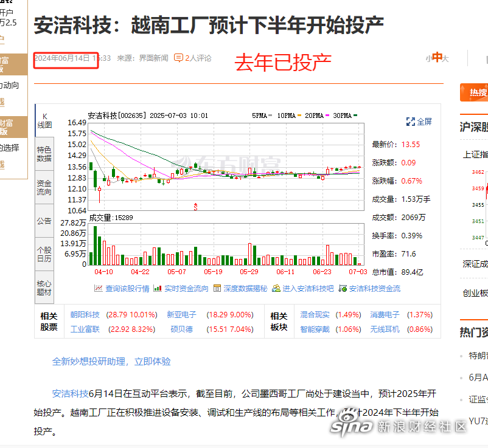Open the 实时资金流向 link
Viewport: 488px width, 448px height.
tap(186, 289)
